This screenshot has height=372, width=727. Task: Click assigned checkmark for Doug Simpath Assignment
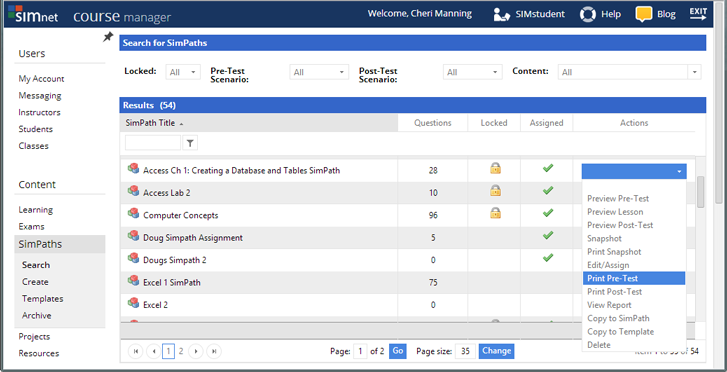(x=548, y=235)
